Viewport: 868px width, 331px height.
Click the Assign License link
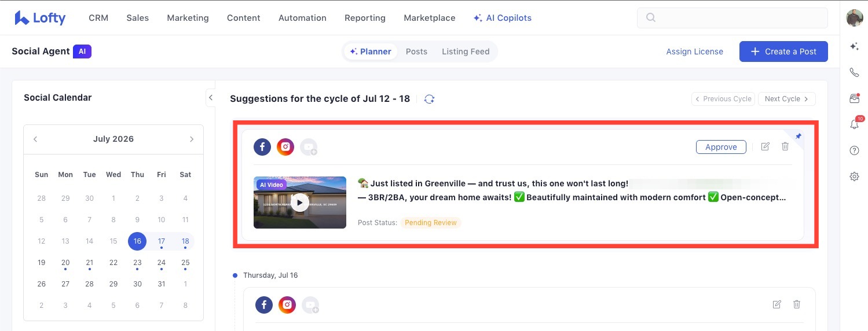pos(694,52)
